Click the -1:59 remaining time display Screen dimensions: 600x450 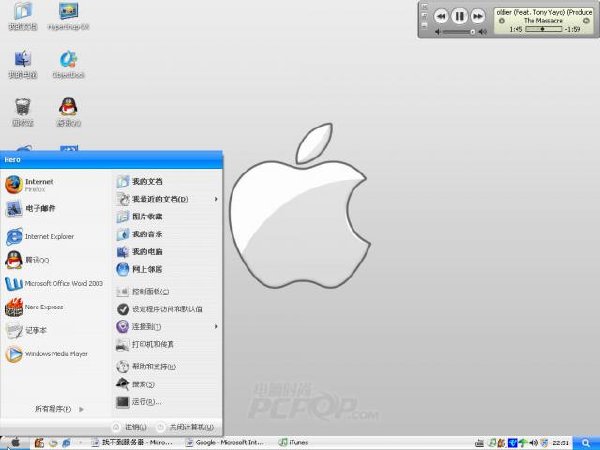click(572, 29)
